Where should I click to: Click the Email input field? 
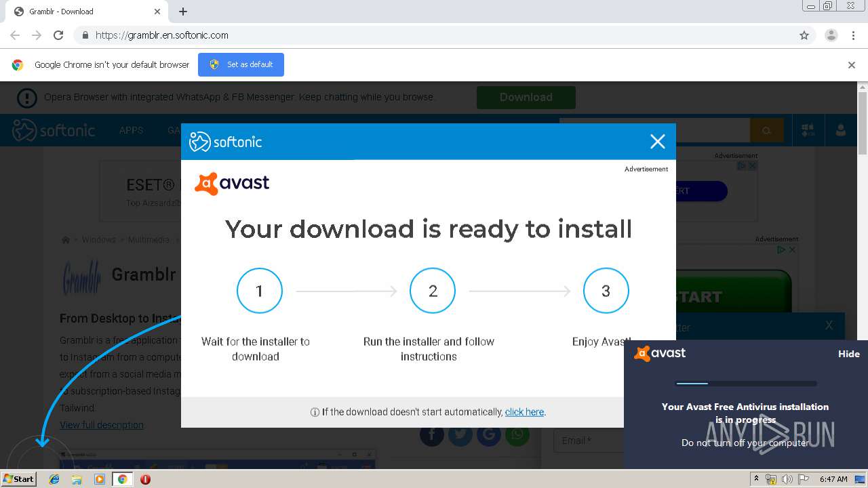pyautogui.click(x=589, y=441)
